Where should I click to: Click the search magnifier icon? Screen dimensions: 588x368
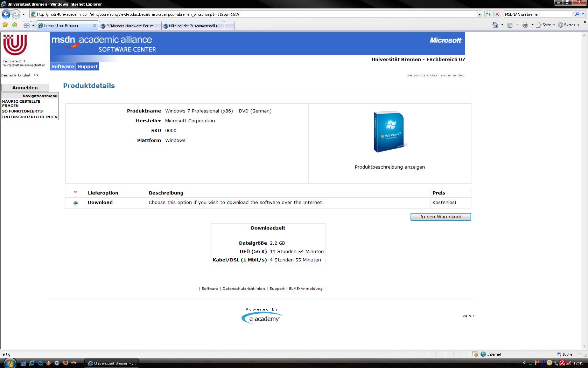[577, 14]
